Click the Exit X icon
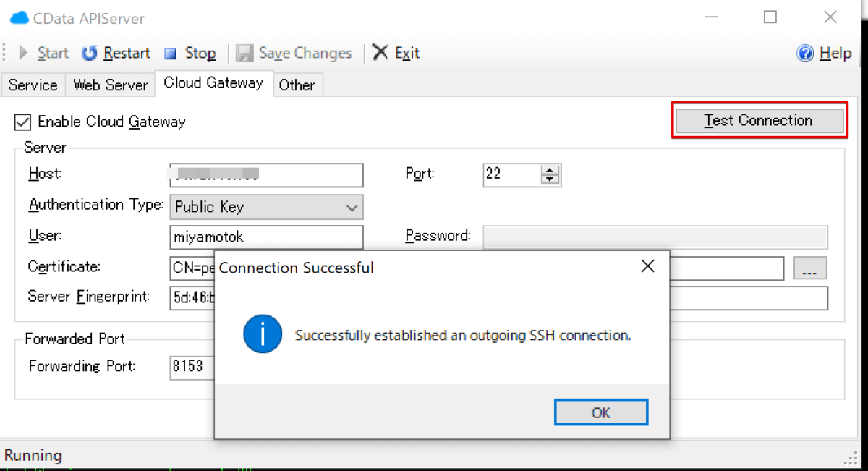This screenshot has height=471, width=868. [x=380, y=52]
